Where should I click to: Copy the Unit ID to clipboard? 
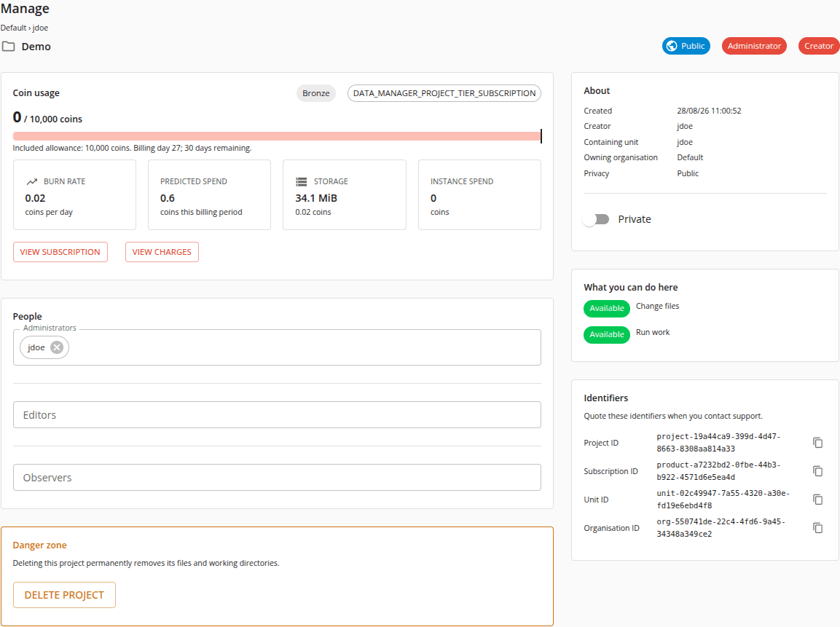[x=817, y=500]
